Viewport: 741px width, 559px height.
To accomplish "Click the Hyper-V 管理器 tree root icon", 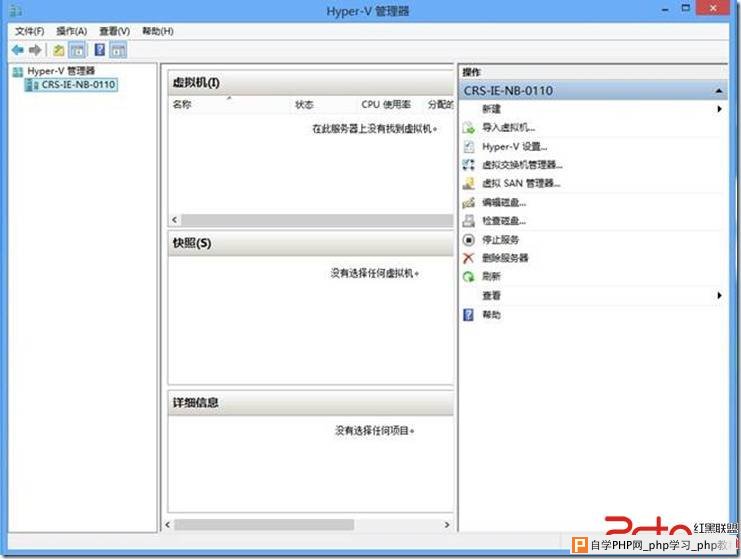I will [x=18, y=72].
